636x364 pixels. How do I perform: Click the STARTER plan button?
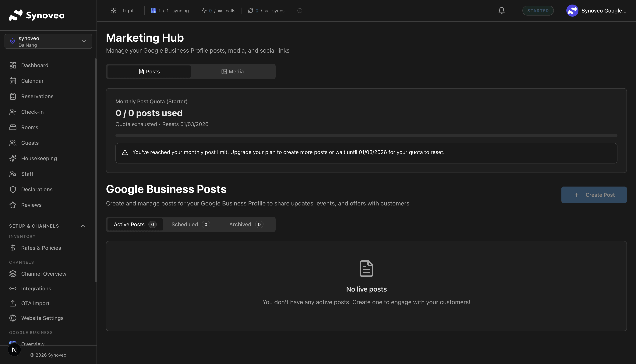[x=538, y=11]
